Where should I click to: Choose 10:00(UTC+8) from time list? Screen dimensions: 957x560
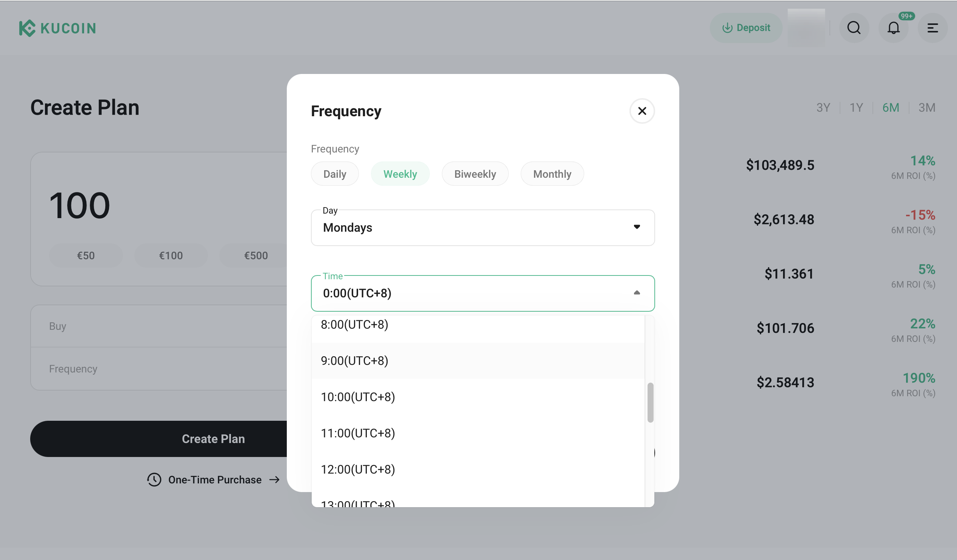point(358,397)
